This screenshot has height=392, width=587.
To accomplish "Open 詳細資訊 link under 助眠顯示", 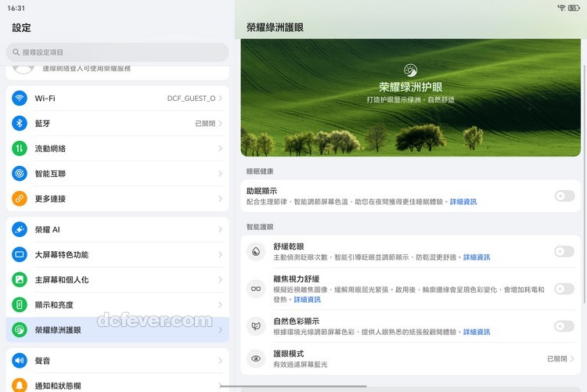I will (463, 202).
